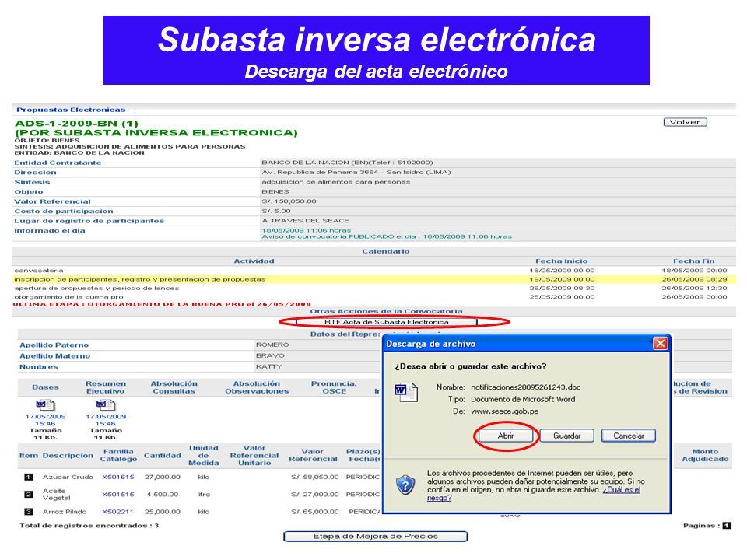Click the Entidad Contratante label
Screen dimensions: 747x560
tap(58, 163)
